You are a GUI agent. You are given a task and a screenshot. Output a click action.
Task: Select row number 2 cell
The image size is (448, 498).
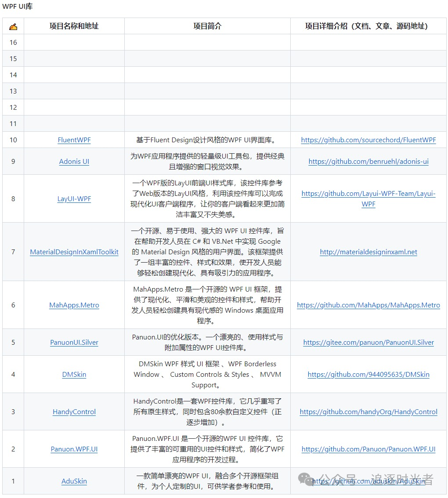[13, 449]
